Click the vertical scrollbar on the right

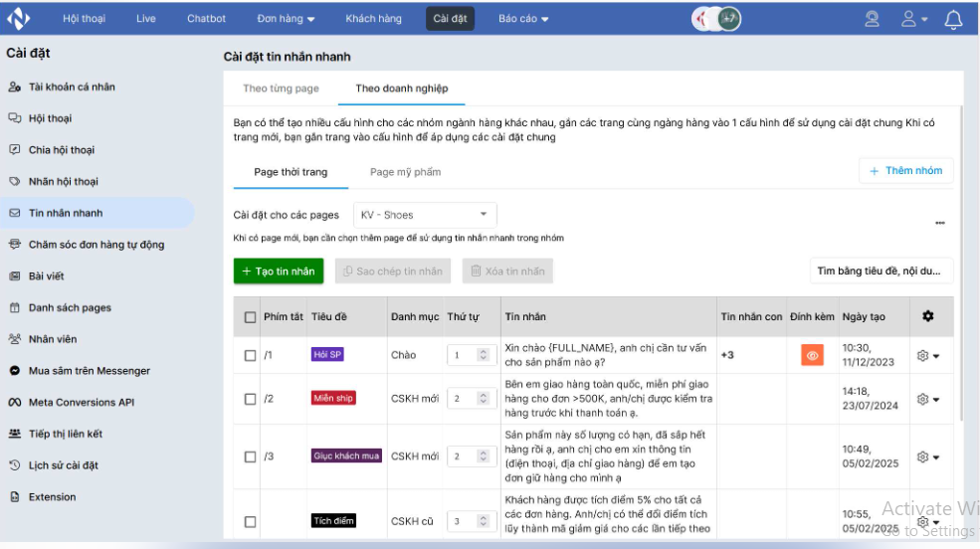pyautogui.click(x=963, y=263)
